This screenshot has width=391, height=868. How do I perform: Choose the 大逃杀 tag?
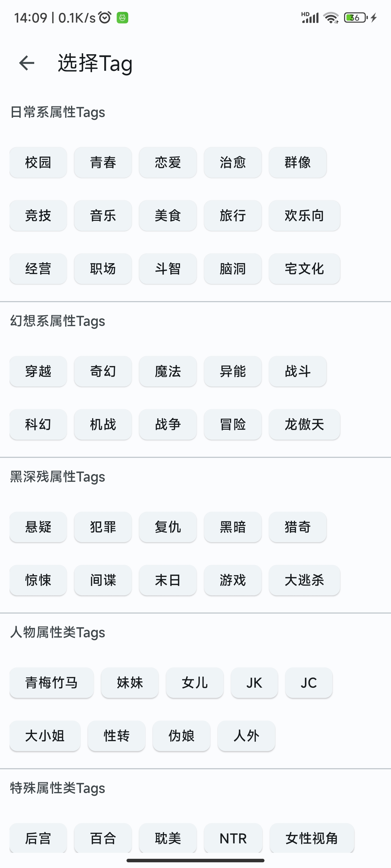coord(304,580)
